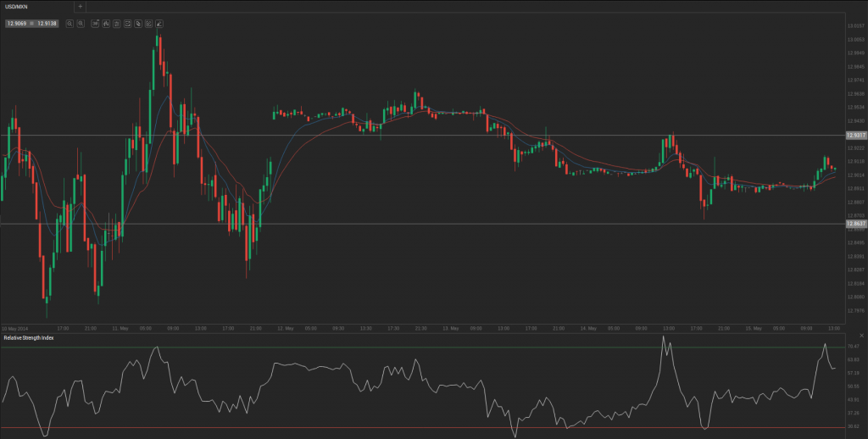Click the bid price 12.9069
Screen dimensions: 868x439
click(x=17, y=24)
